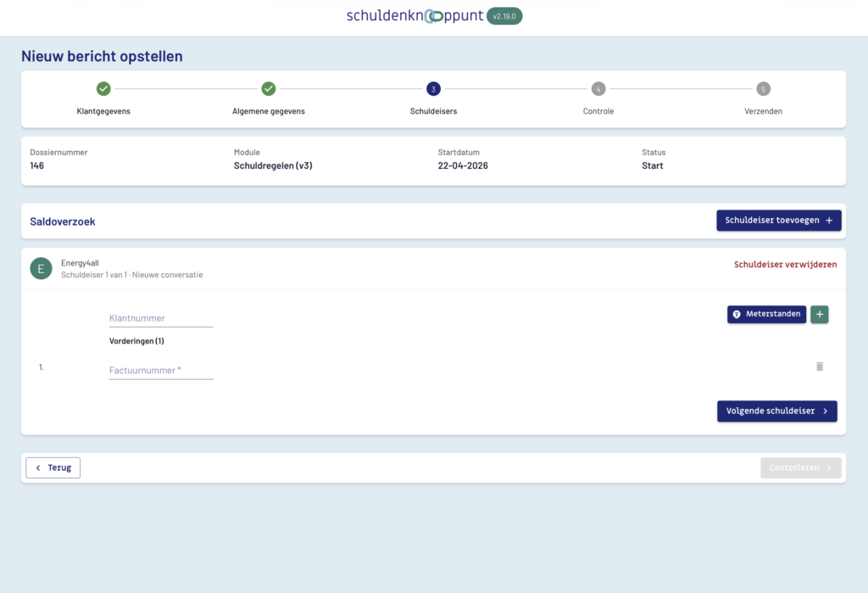The image size is (868, 593).
Task: Go back with the Terug button
Action: coord(53,467)
